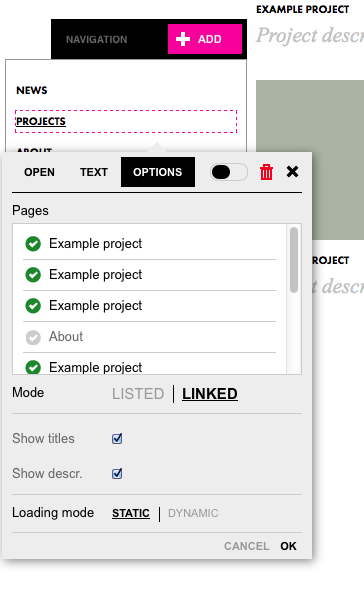
Task: Uncheck the Show titles checkbox
Action: pyautogui.click(x=117, y=438)
